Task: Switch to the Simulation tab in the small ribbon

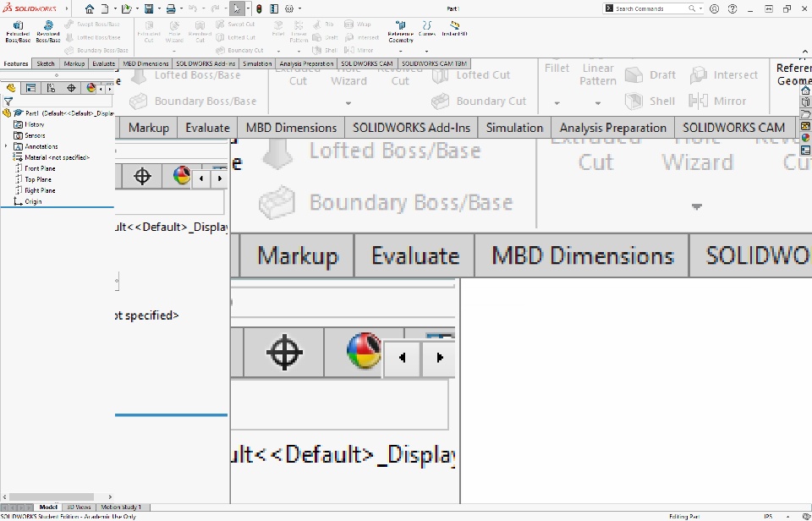Action: pos(257,63)
